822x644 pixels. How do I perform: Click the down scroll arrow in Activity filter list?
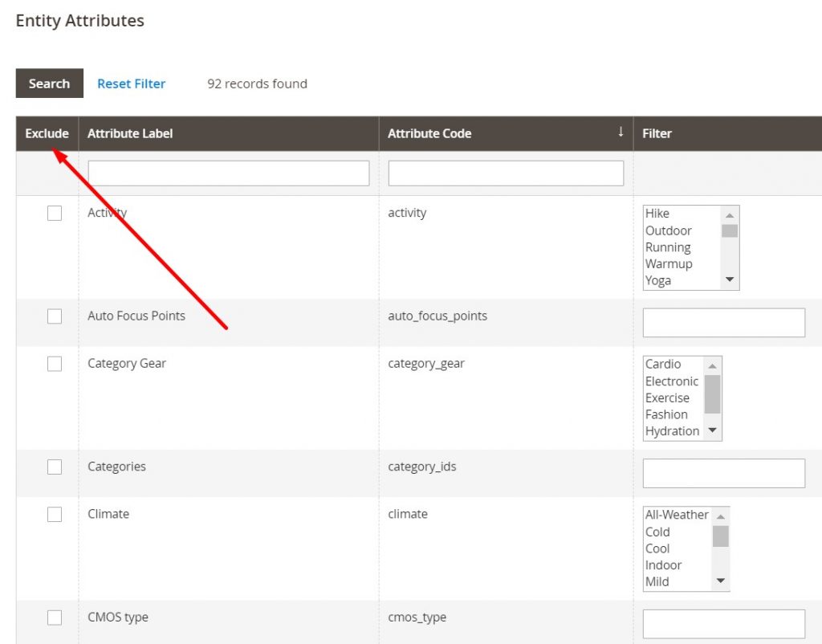tap(730, 281)
